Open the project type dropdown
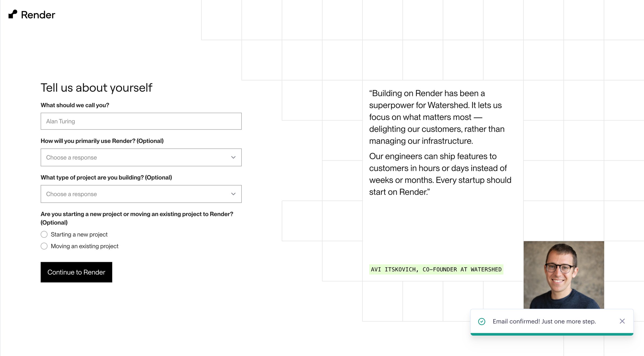Screen dimensions: 644x356 tap(141, 194)
